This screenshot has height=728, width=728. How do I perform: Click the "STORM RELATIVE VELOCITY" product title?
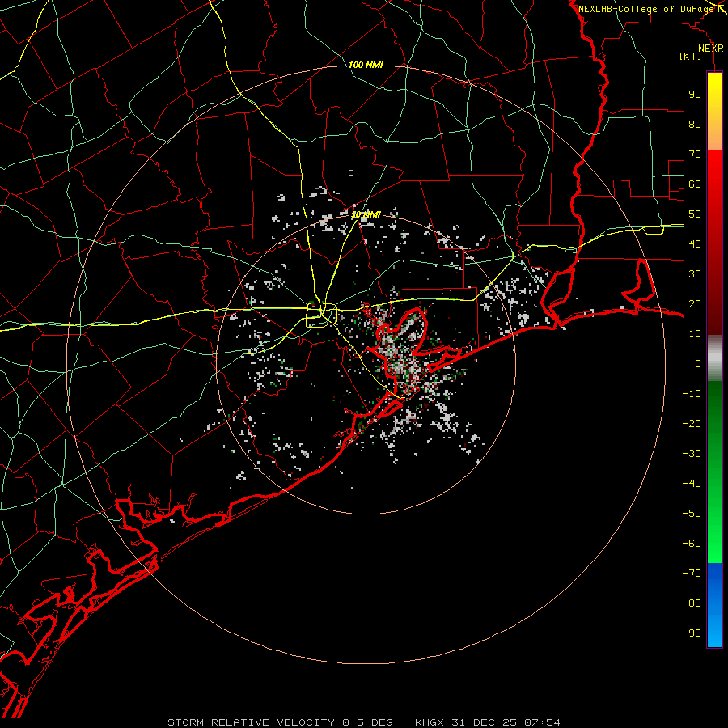pos(251,722)
